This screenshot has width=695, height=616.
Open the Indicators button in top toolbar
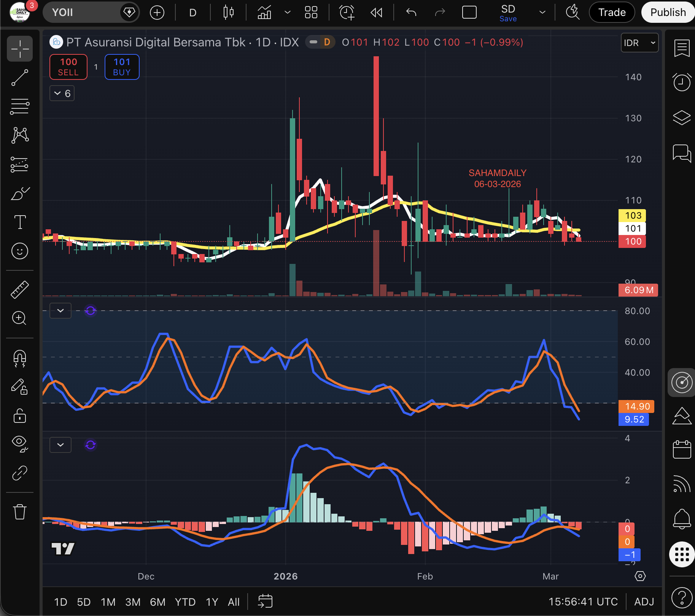pyautogui.click(x=264, y=13)
